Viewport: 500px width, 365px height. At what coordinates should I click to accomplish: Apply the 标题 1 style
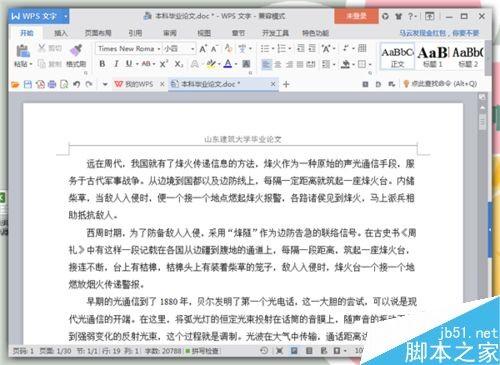click(433, 57)
